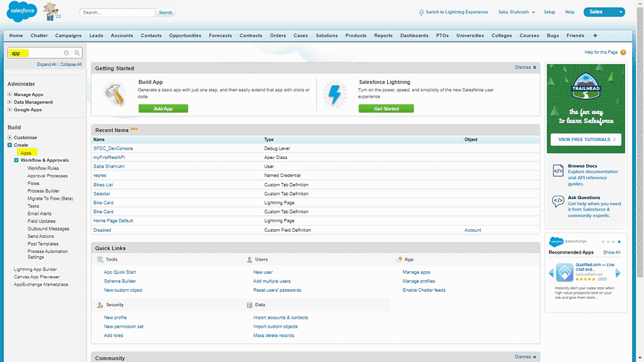Screen dimensions: 644x362
Task: Dismiss the Community panel X icon
Action: [534, 357]
